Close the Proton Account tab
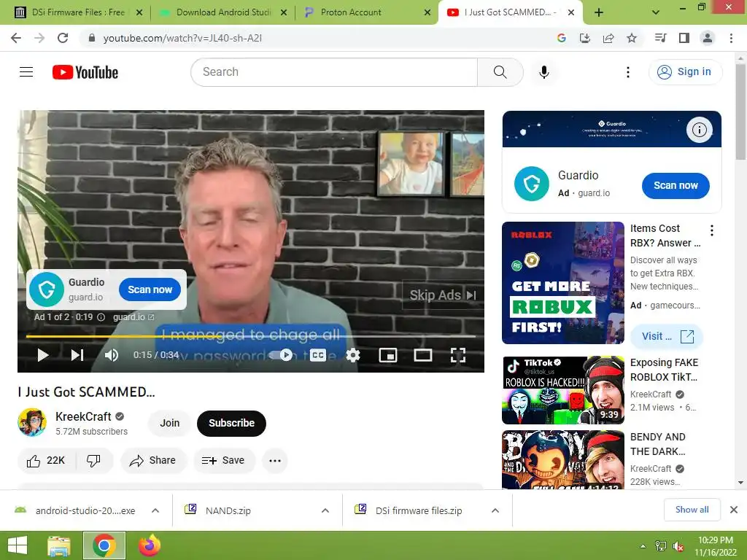The height and width of the screenshot is (560, 747). click(x=427, y=12)
